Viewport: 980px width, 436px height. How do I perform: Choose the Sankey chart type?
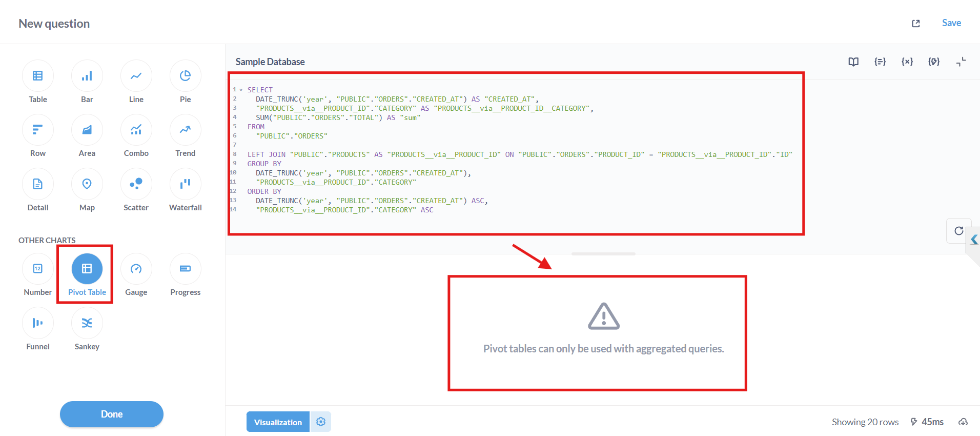[87, 323]
